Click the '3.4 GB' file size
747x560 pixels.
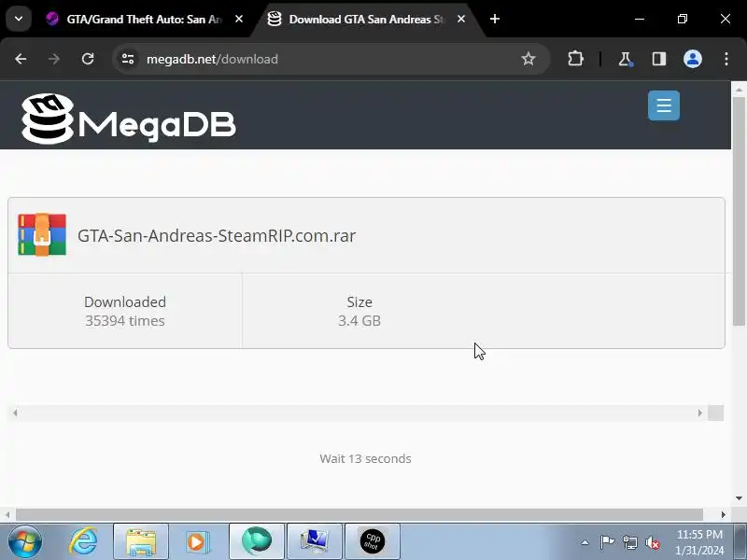click(x=359, y=321)
